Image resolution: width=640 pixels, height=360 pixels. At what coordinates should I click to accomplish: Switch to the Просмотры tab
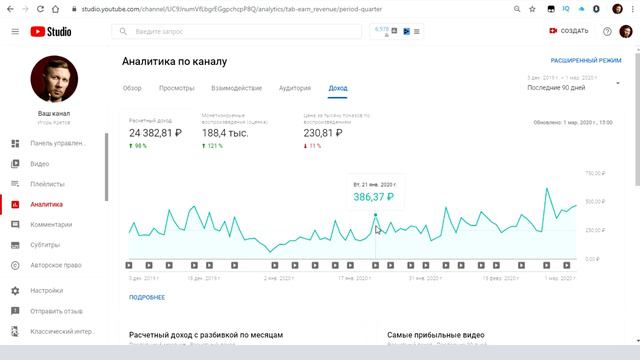tap(177, 88)
